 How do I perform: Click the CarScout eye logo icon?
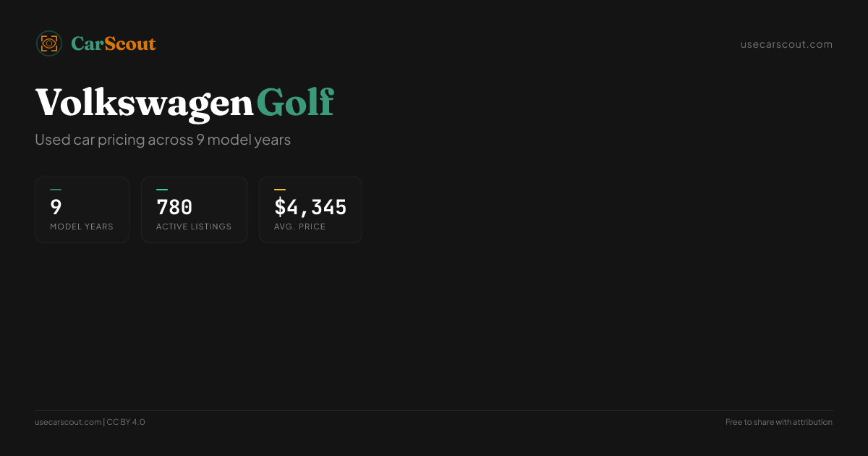click(x=49, y=43)
